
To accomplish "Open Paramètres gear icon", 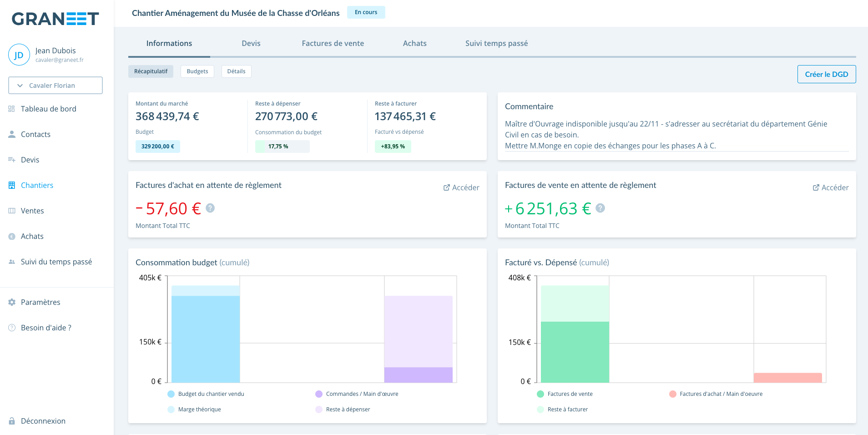I will [12, 302].
